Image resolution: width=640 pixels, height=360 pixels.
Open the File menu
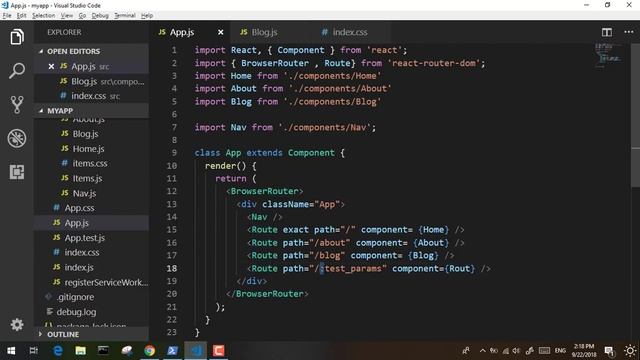[x=7, y=16]
